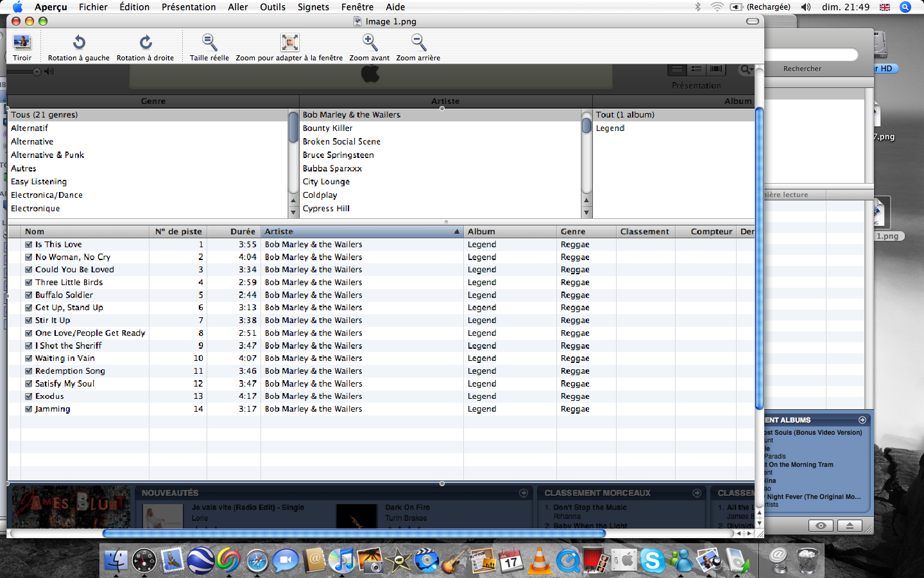Launch Google Earth from the Dock

(200, 561)
